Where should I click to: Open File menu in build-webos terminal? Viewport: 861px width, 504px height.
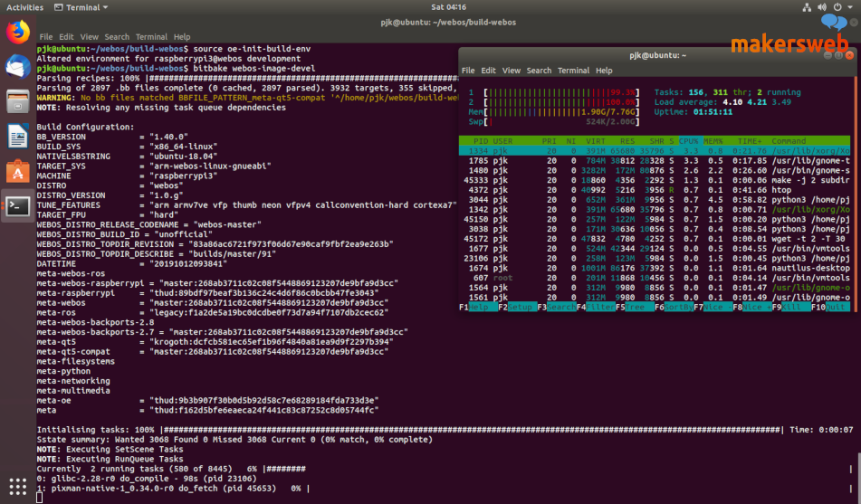pos(46,37)
